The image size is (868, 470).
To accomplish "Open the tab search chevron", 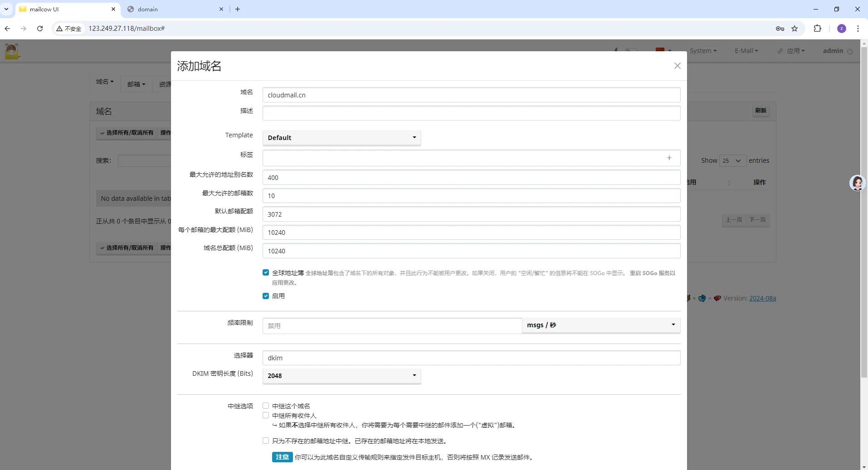I will click(6, 9).
